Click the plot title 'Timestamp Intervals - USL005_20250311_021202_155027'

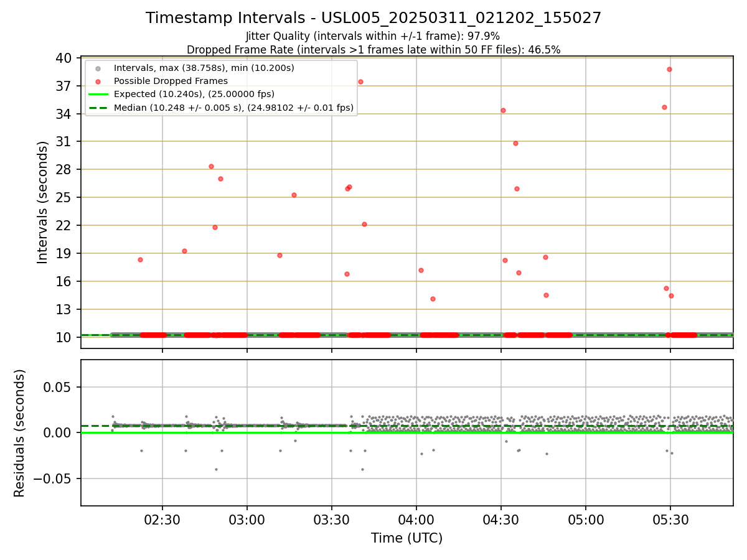click(374, 18)
